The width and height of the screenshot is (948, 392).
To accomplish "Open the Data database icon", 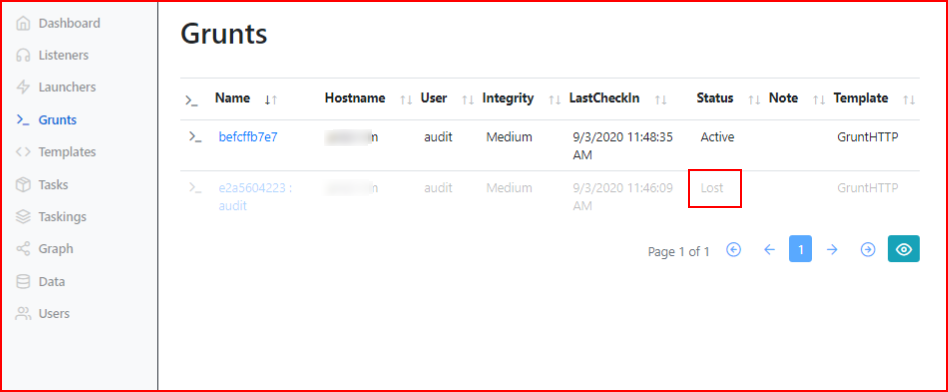I will pos(23,281).
